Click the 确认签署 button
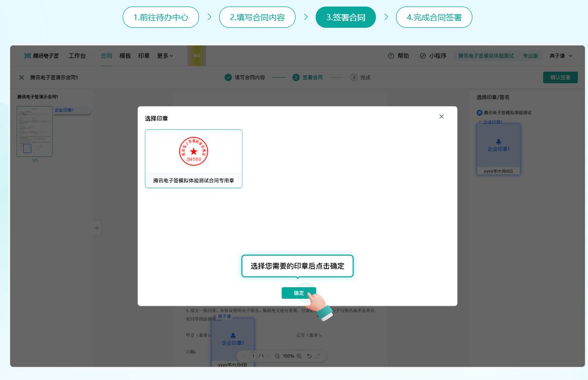The image size is (588, 380). coord(560,78)
